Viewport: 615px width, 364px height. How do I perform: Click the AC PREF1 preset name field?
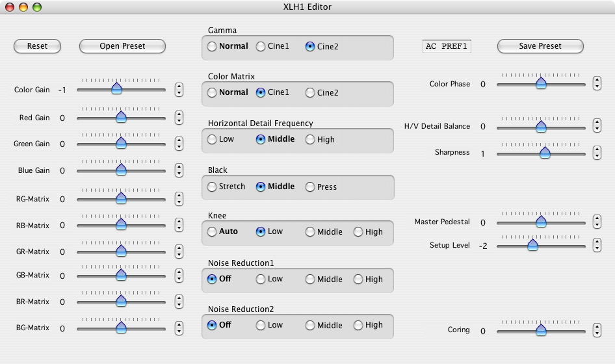coord(447,46)
